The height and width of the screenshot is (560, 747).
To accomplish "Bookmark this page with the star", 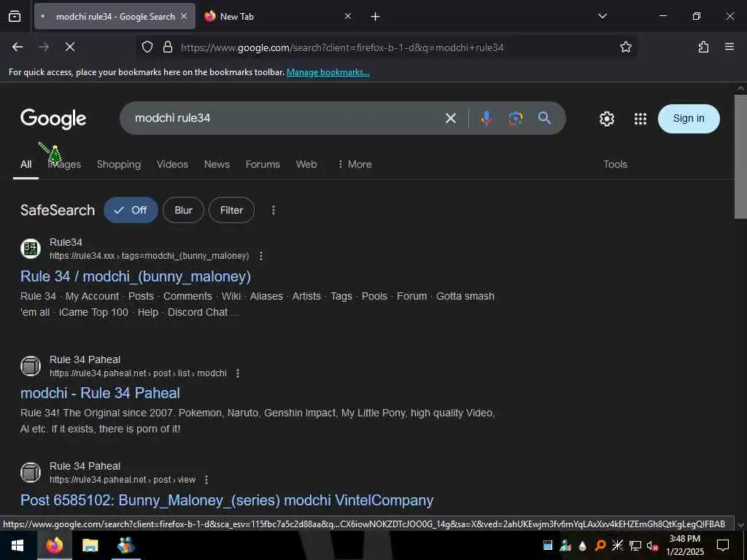I will (625, 47).
